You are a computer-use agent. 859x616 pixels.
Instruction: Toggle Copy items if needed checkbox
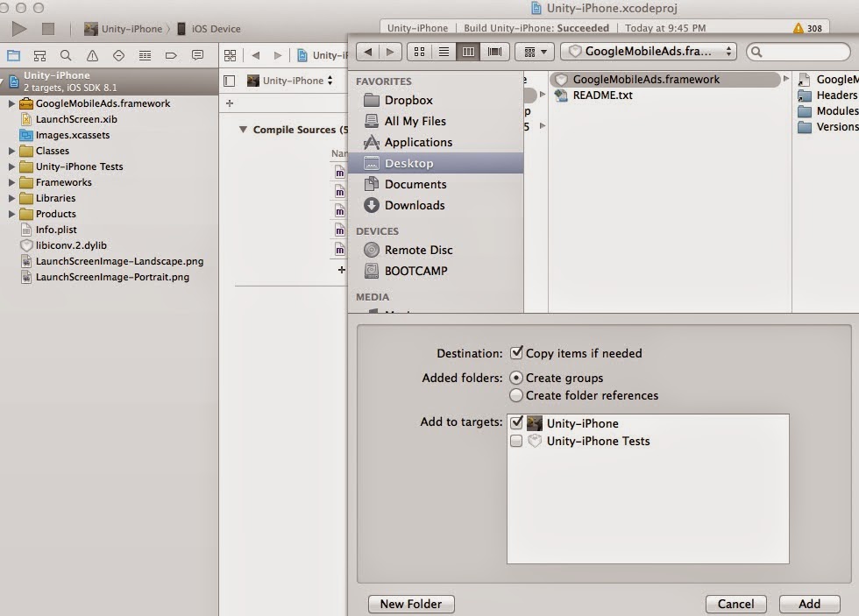point(516,352)
